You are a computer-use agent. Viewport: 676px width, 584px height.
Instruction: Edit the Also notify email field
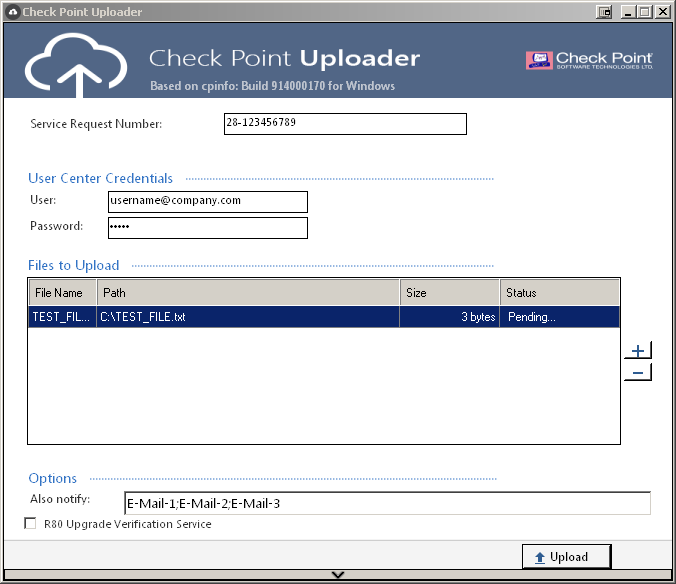pos(387,503)
